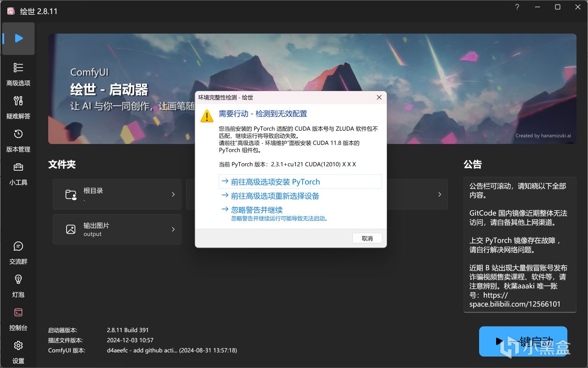
Task: Open the one-click launch page in sidebar
Action: click(18, 38)
